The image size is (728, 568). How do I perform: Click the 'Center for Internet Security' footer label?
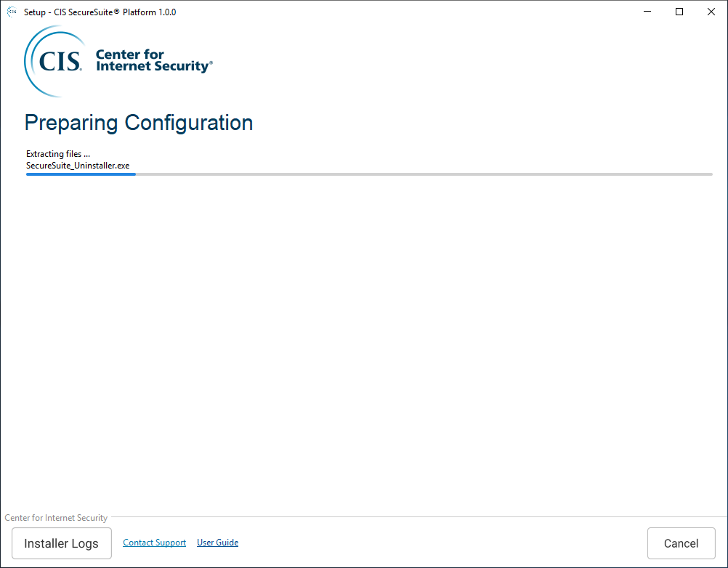point(56,517)
